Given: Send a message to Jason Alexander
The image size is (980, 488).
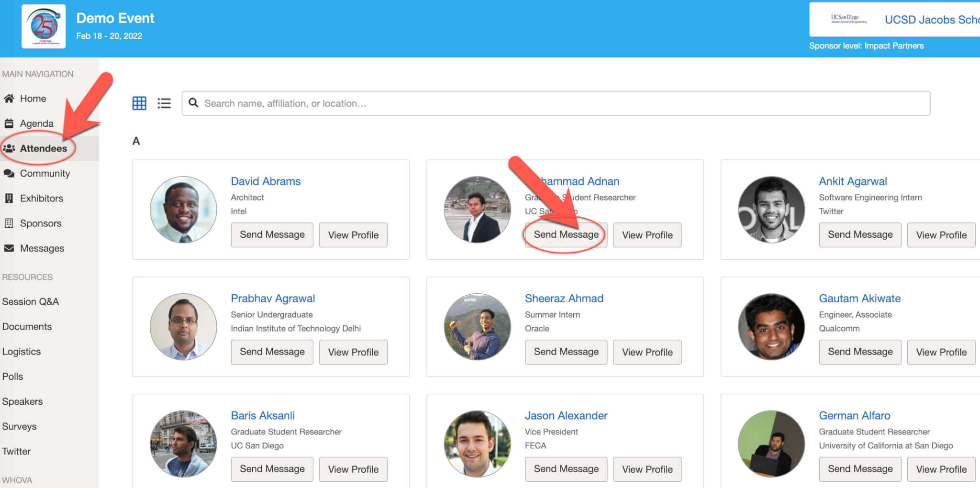Looking at the screenshot, I should point(566,469).
